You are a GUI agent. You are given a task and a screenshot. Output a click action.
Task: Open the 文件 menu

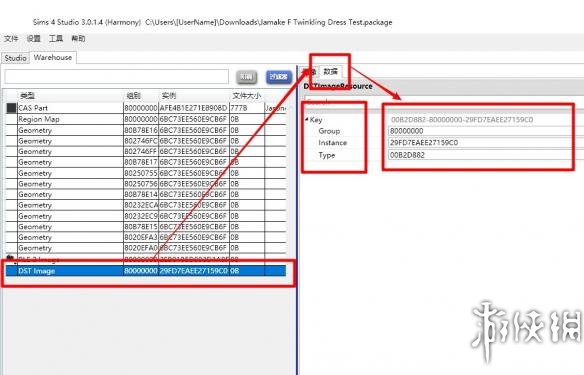(11, 38)
